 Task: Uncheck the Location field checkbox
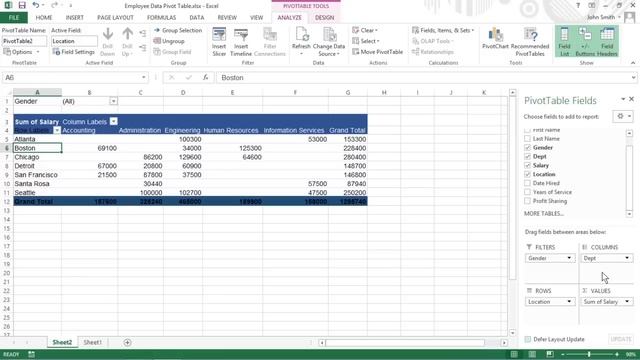pyautogui.click(x=527, y=174)
